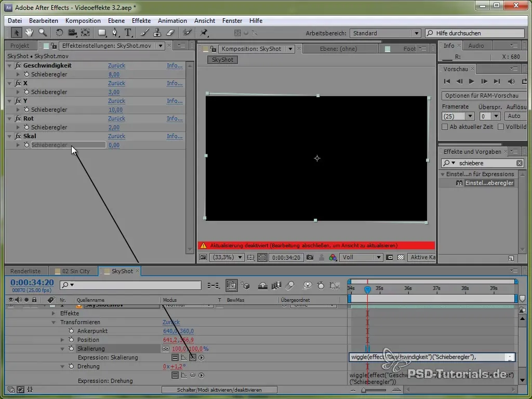Image resolution: width=532 pixels, height=399 pixels.
Task: Select the Horizontal Type tool
Action: [x=128, y=33]
